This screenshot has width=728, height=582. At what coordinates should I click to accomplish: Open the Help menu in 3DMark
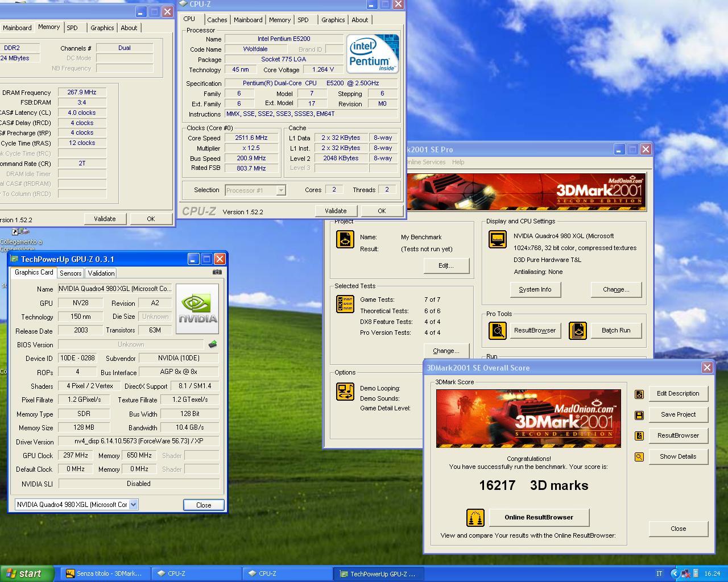click(x=458, y=162)
